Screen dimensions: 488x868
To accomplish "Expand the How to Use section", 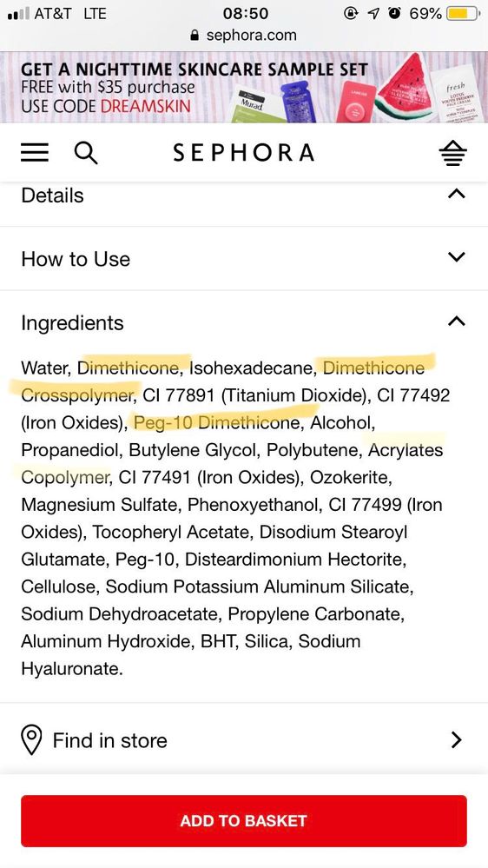I will [x=244, y=259].
